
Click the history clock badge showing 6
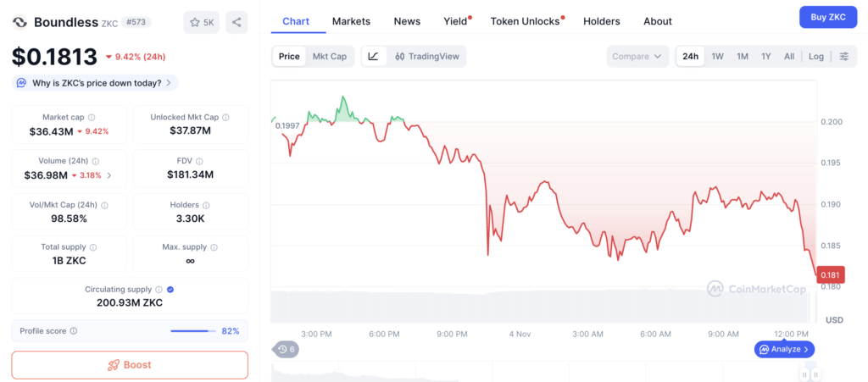[287, 349]
